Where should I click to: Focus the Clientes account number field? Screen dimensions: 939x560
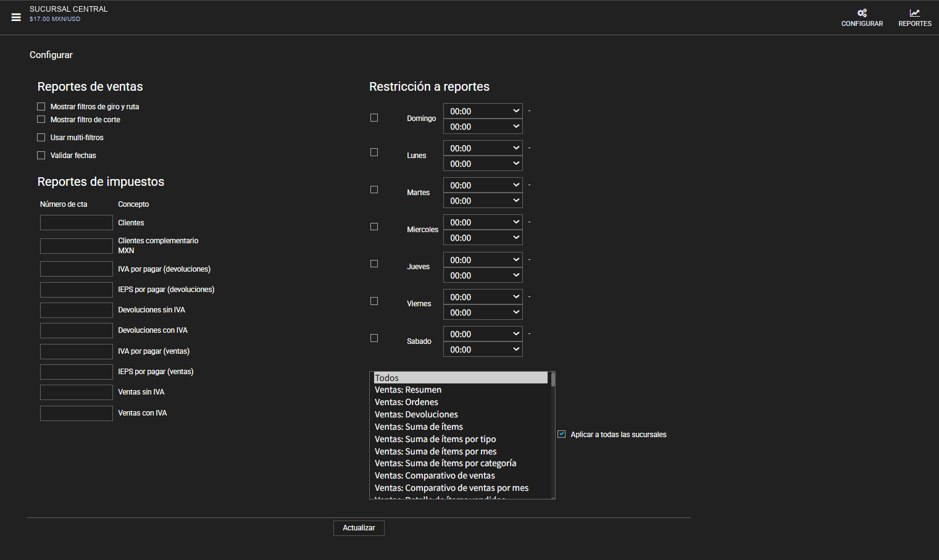tap(77, 223)
